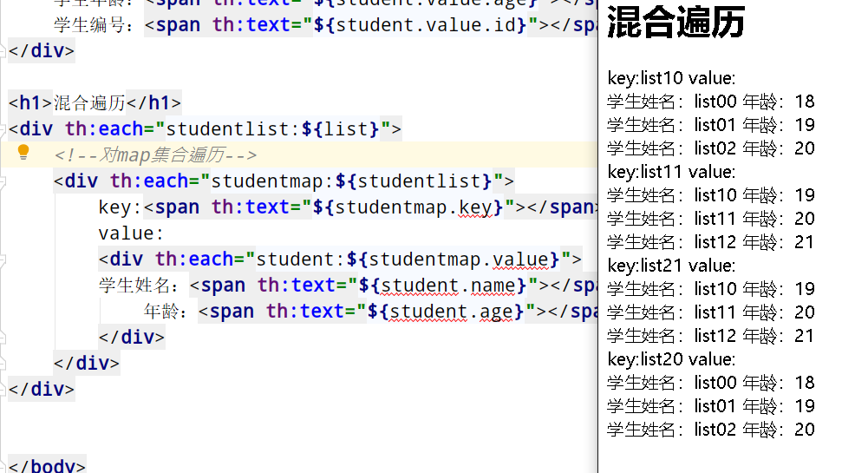Viewport: 868px width, 473px height.
Task: Click the list02 row under key:list10
Action: (711, 148)
